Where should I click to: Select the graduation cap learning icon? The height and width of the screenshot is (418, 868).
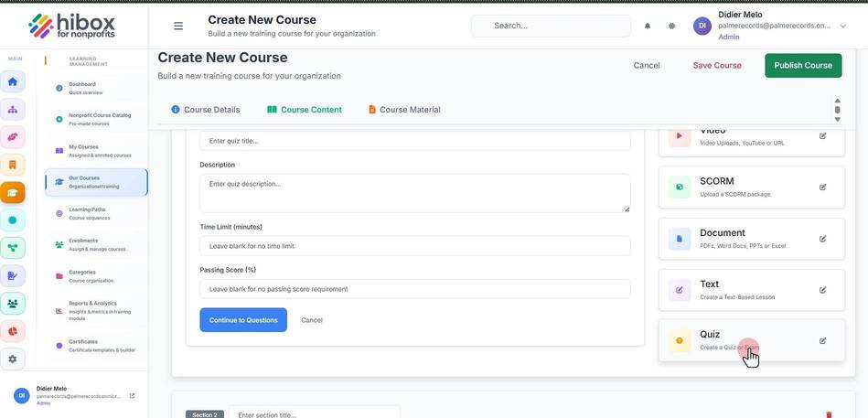click(x=12, y=192)
